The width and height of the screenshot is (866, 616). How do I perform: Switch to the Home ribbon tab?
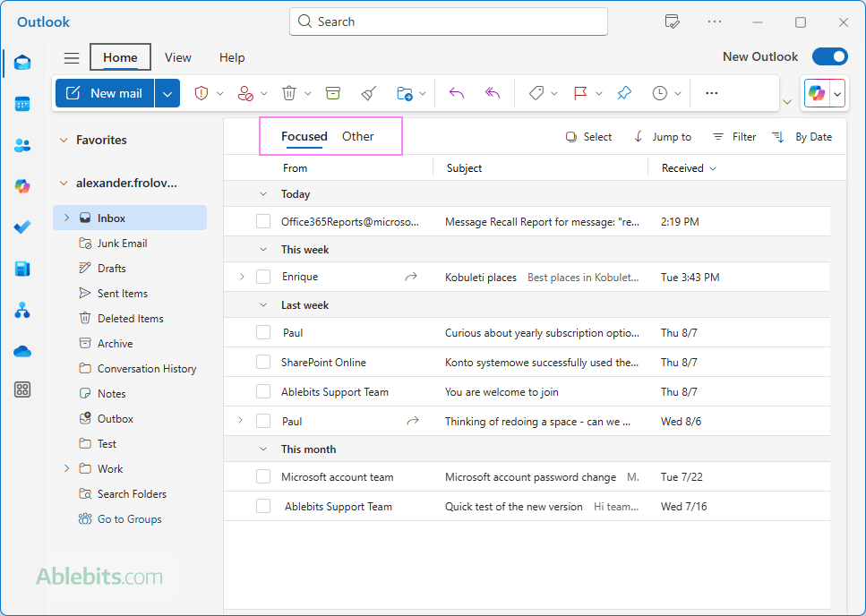(x=120, y=57)
